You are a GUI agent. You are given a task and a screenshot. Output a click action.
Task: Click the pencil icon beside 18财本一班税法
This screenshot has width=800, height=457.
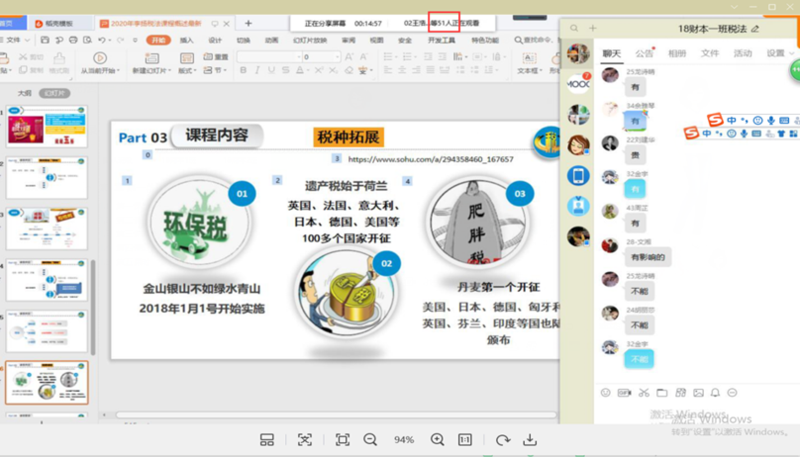755,29
